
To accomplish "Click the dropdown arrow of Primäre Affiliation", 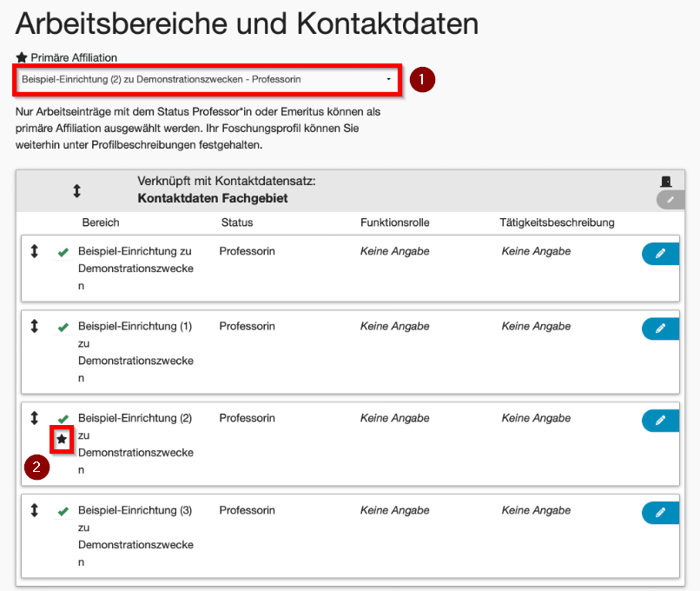I will 388,79.
